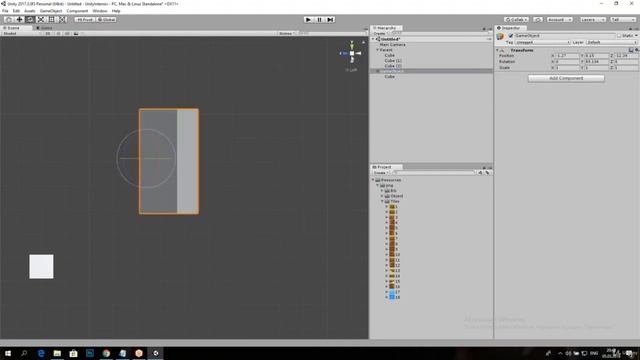Toggle the Static checkbox
The image size is (640, 360).
619,36
